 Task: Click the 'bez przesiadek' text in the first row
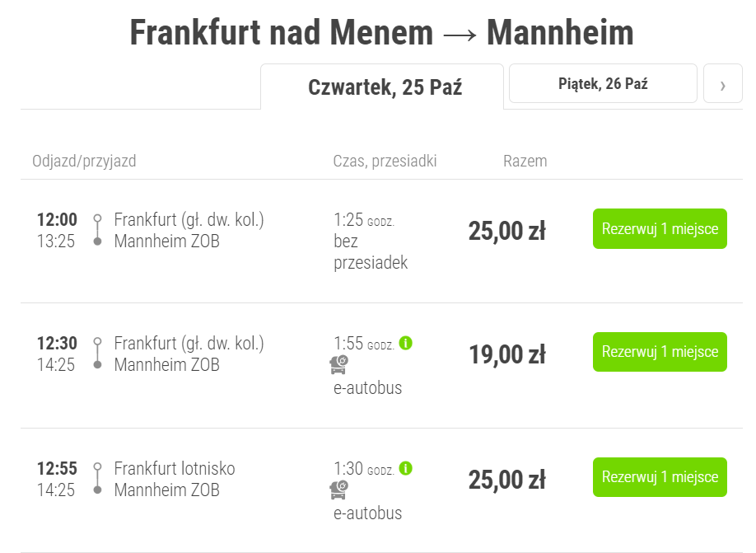pos(371,252)
